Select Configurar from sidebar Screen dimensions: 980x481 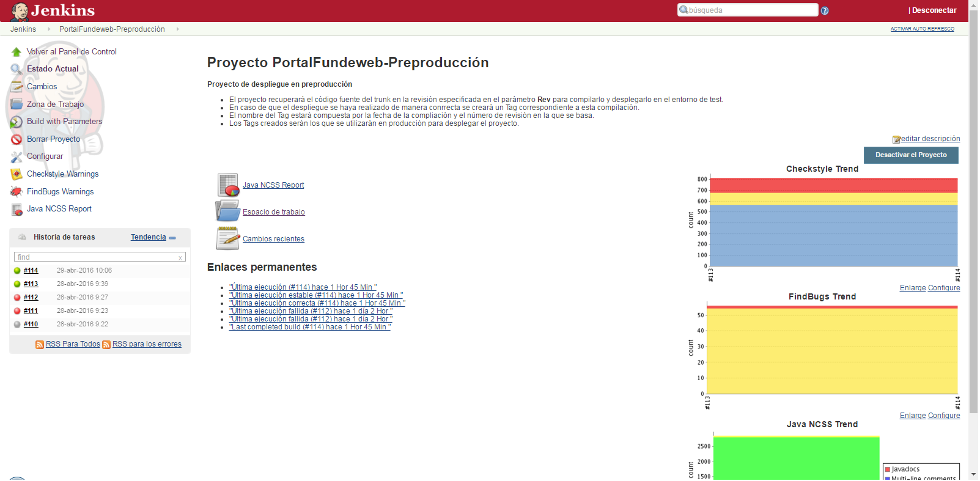coord(45,156)
